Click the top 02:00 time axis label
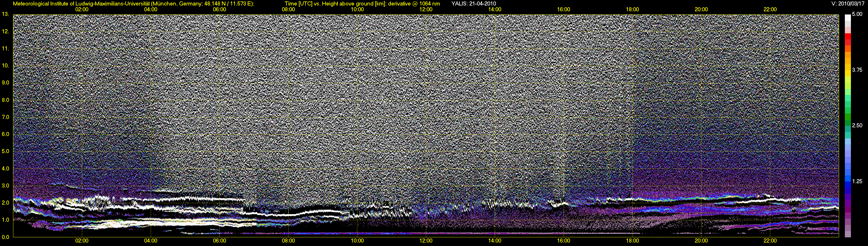 pyautogui.click(x=82, y=10)
